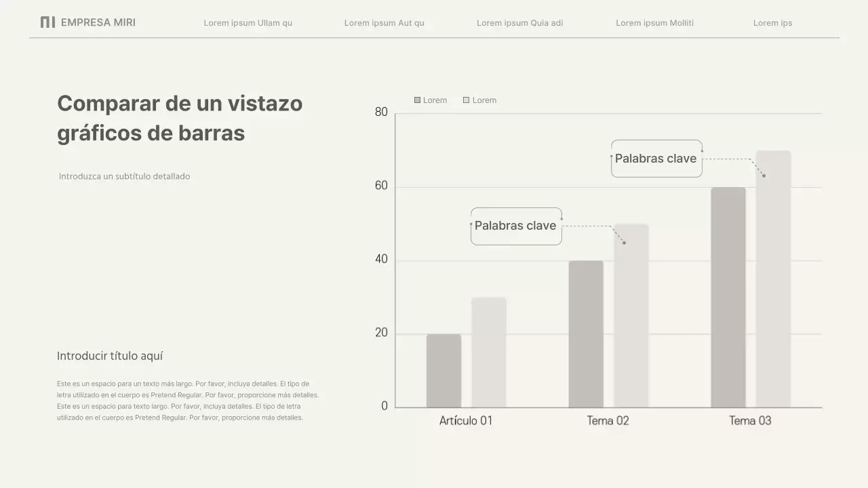Click the EMPRESA MIRI company name
This screenshot has height=488, width=868.
pyautogui.click(x=98, y=22)
